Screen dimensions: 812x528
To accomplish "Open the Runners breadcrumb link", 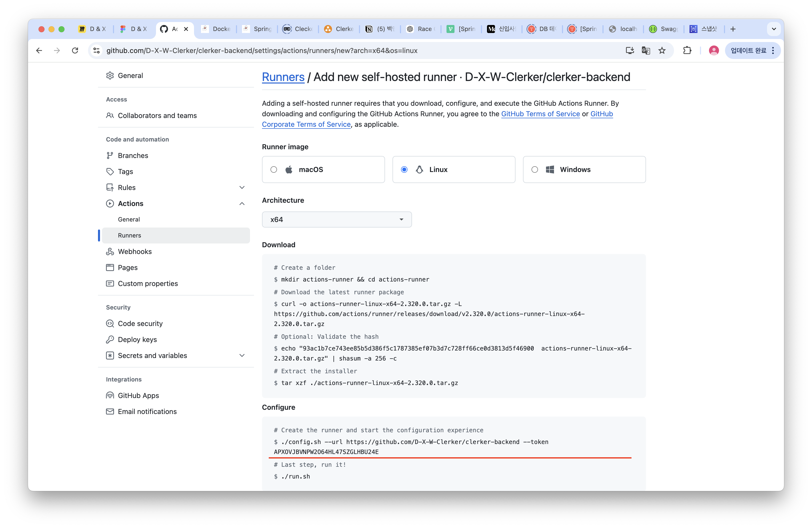I will [283, 77].
